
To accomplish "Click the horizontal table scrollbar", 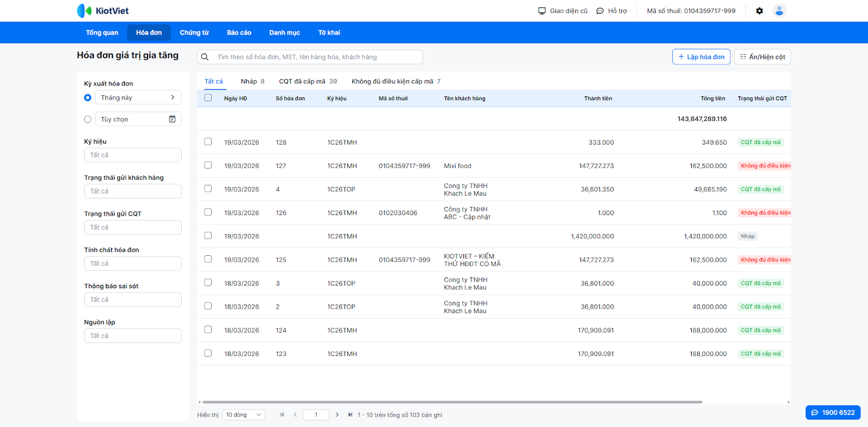I will (452, 402).
